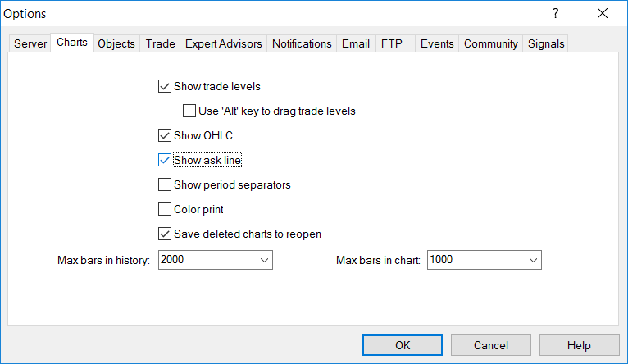Image resolution: width=628 pixels, height=364 pixels.
Task: Close the Options dialog window
Action: (x=603, y=13)
